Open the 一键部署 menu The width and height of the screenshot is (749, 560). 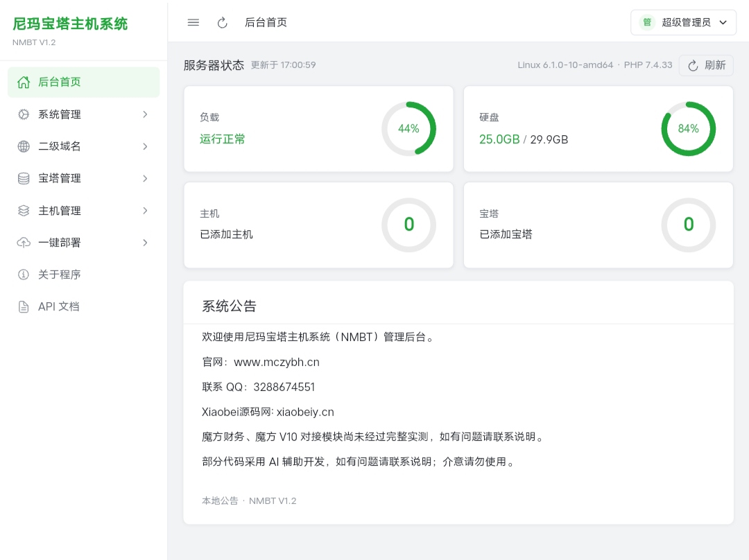(x=84, y=243)
